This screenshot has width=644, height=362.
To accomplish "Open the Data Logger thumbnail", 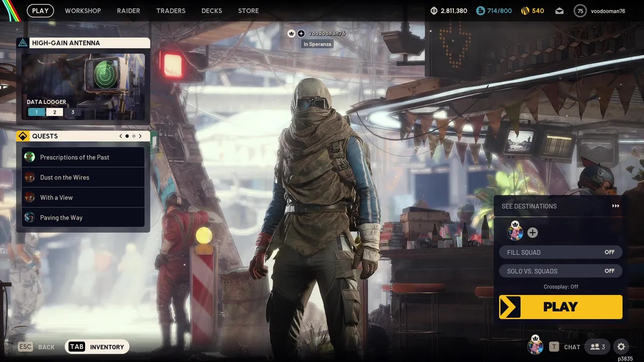I will tap(84, 86).
